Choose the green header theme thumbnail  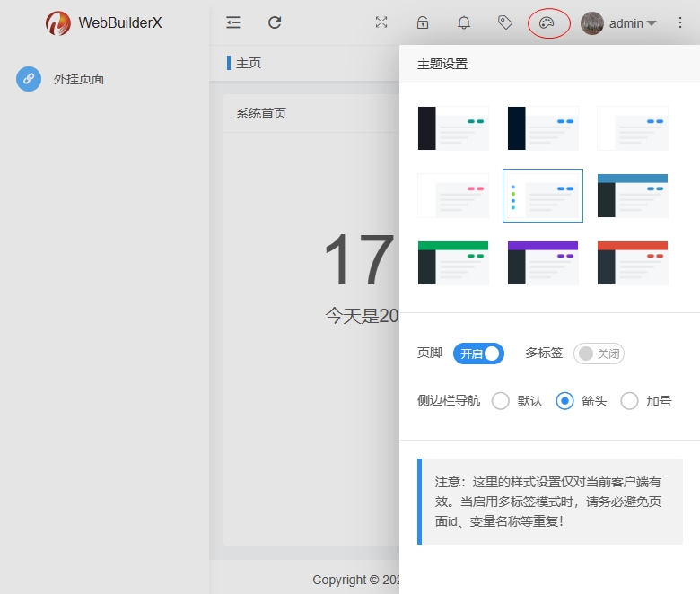453,262
